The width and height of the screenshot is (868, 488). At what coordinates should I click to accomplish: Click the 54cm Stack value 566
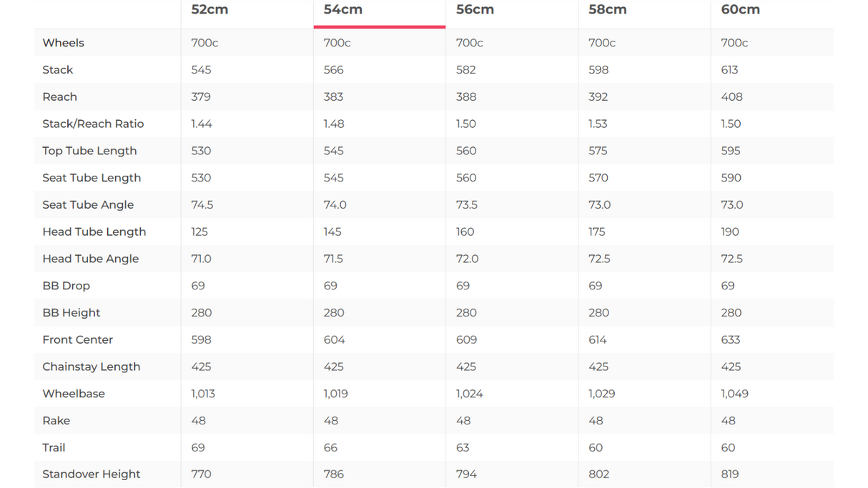pos(333,70)
